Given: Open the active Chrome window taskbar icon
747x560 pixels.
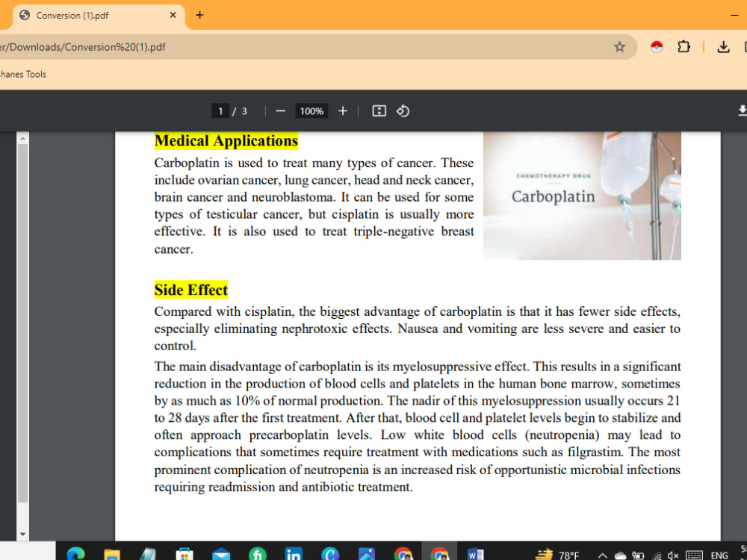Looking at the screenshot, I should click(x=439, y=554).
